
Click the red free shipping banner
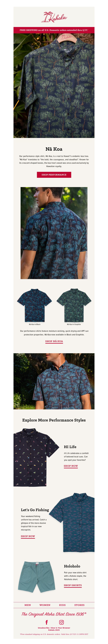tap(54, 30)
